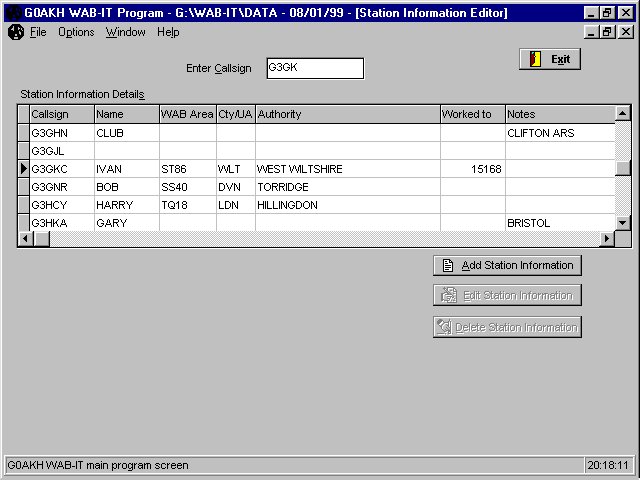
Task: Select the G3GKC callsign cell
Action: click(62, 169)
